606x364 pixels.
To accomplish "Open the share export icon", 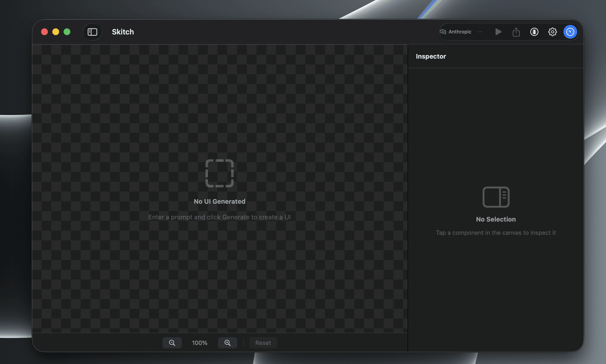I will pos(516,32).
